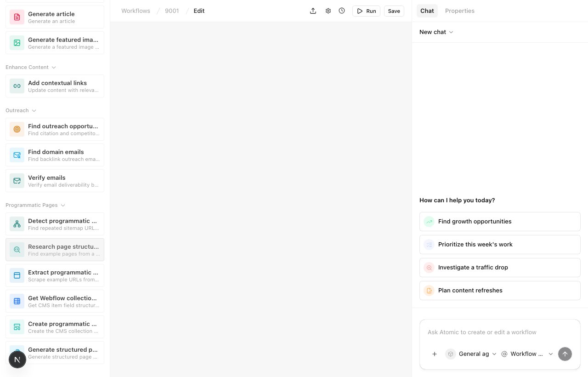The width and height of the screenshot is (588, 377).
Task: Click the Research page structure magnifier icon
Action: (17, 250)
